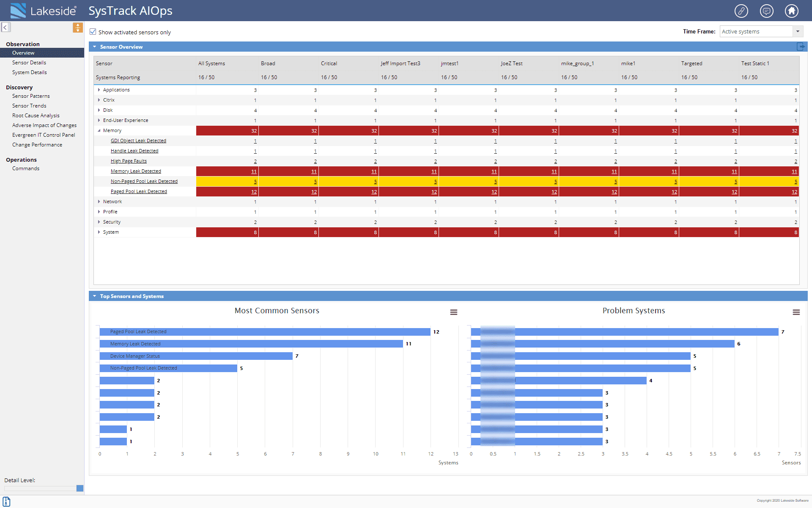Collapse the left navigation panel arrow

coord(5,27)
